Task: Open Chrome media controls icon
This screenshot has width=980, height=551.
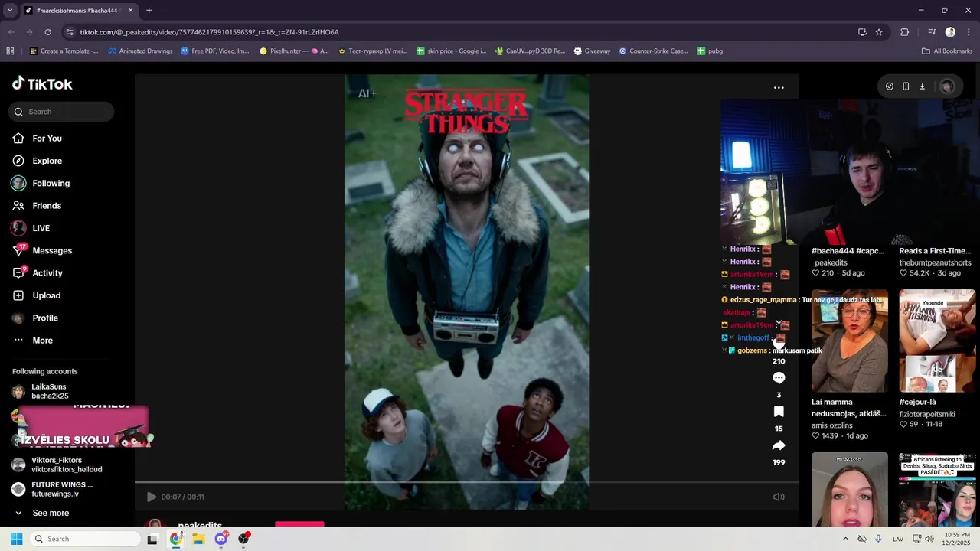Action: [932, 32]
